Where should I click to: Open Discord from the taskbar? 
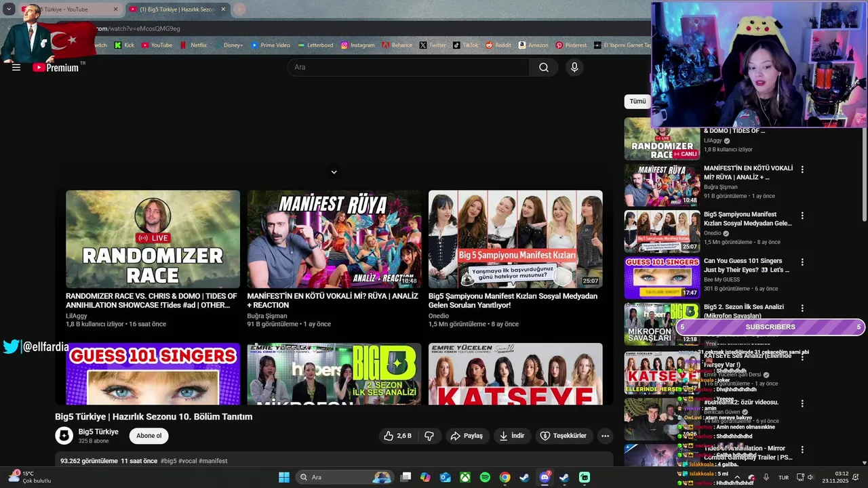click(x=545, y=477)
